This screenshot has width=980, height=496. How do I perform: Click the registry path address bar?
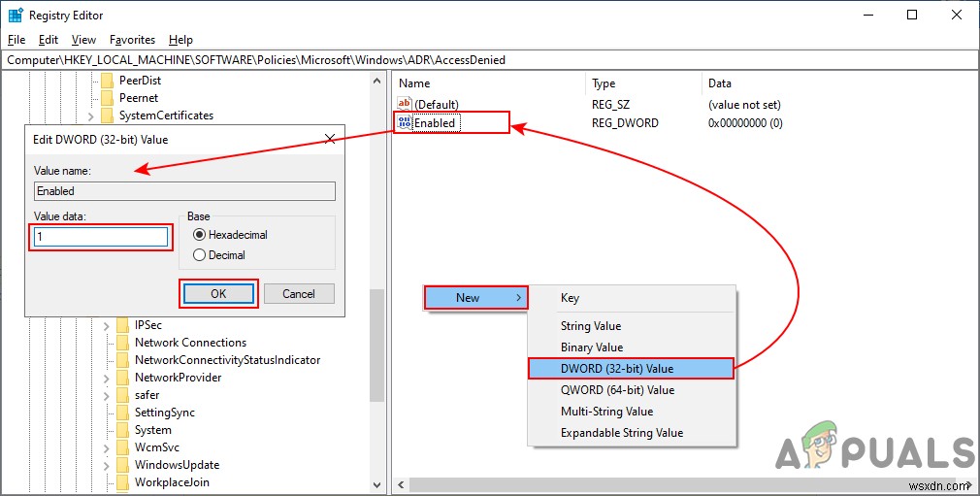tap(489, 60)
